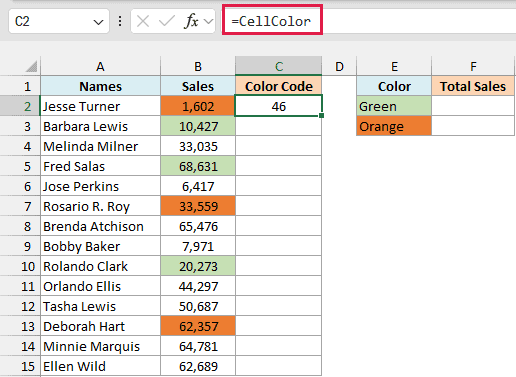516x377 pixels.
Task: Expand the fx function dropdown arrow
Action: click(x=209, y=22)
